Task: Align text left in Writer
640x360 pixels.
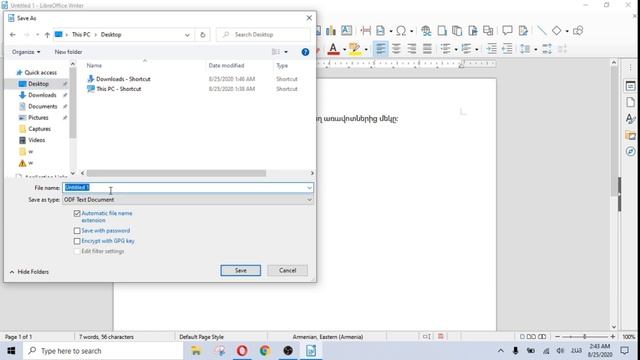Action: coord(380,49)
